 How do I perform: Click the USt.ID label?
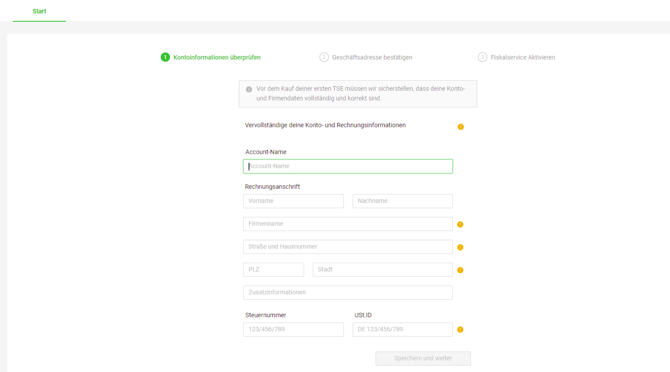pos(363,315)
